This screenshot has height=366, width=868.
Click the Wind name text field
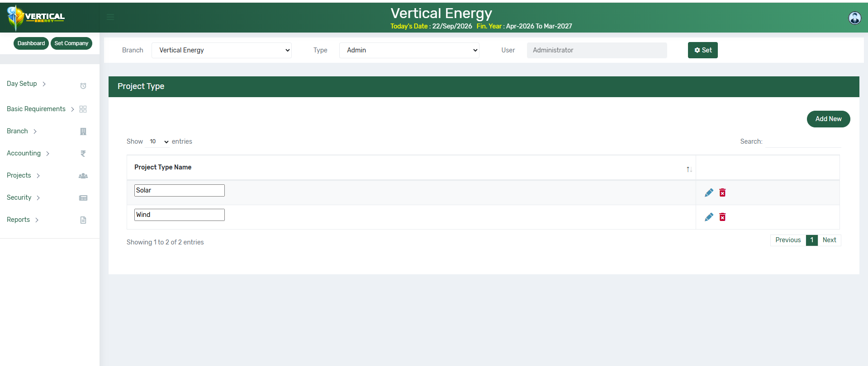tap(180, 215)
